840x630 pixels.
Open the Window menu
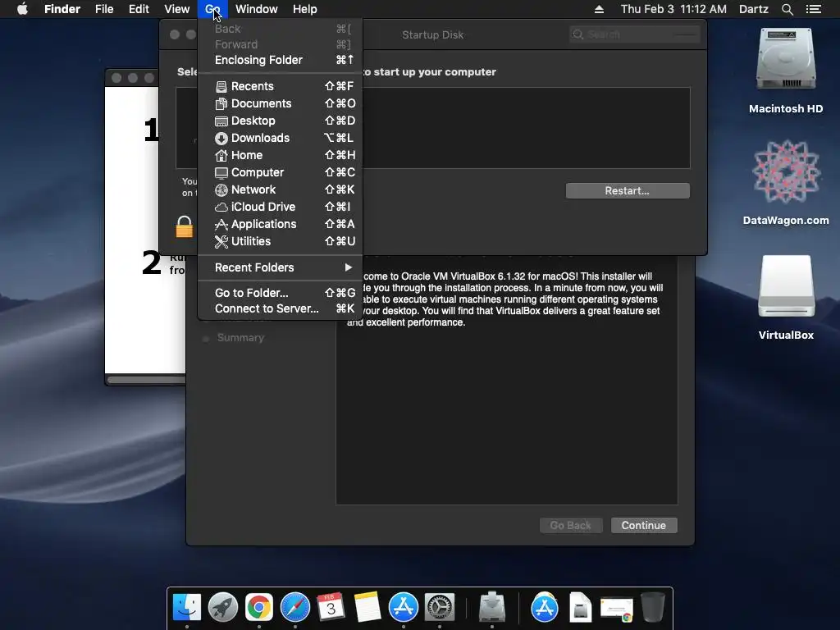click(257, 9)
